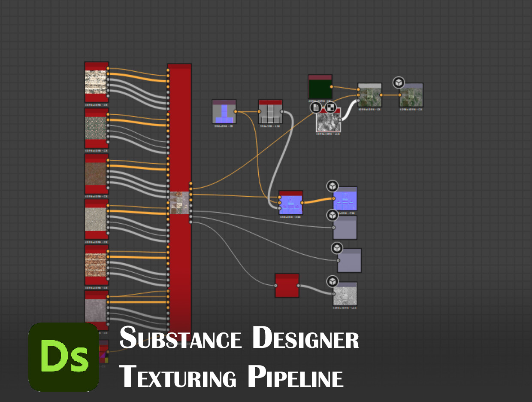Image resolution: width=532 pixels, height=402 pixels.
Task: Select the tile generator node feeding the graph
Action: [269, 113]
